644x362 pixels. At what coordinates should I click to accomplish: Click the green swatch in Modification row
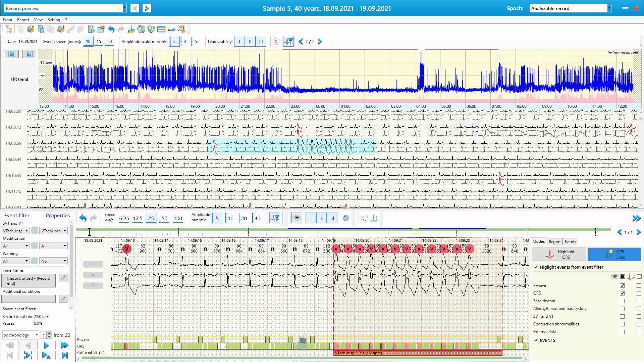click(x=34, y=246)
